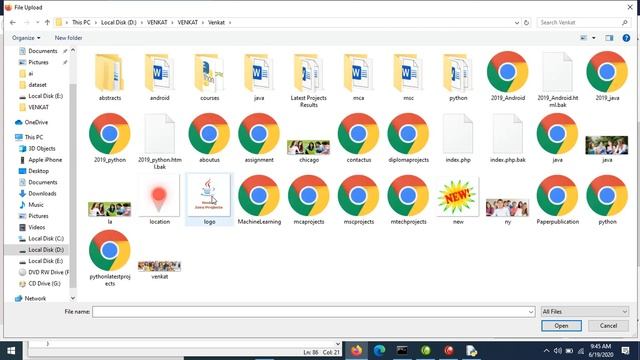Select the Paperpublication Chrome file
This screenshot has height=360, width=640.
tap(558, 200)
